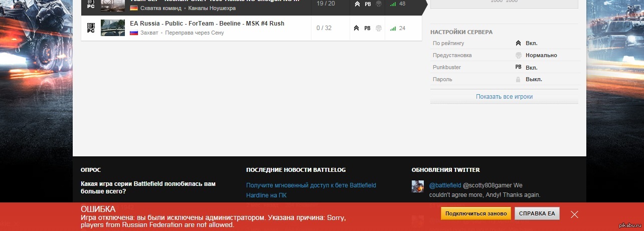
Task: Click 'ПОСЛЕДНИЕ НОВОСТИ BATTLELOG' heading
Action: pos(296,170)
